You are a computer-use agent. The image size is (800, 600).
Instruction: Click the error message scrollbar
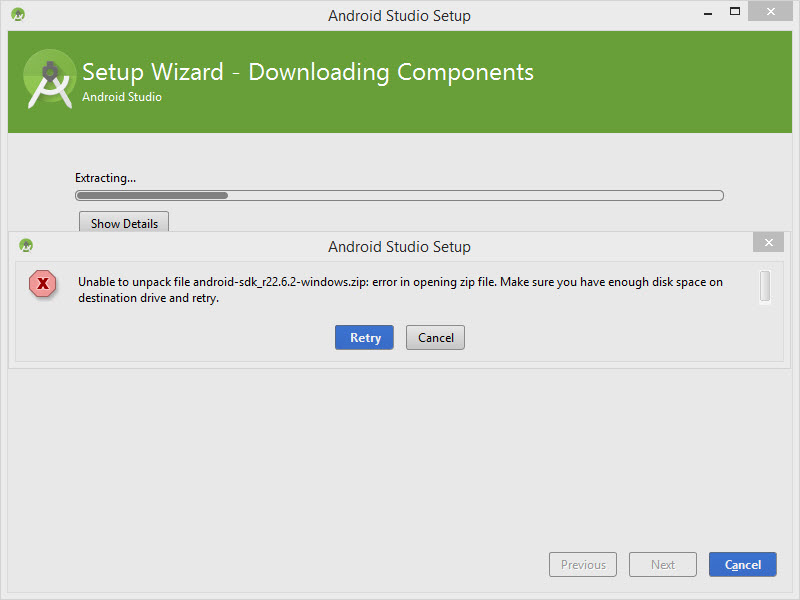click(x=765, y=286)
